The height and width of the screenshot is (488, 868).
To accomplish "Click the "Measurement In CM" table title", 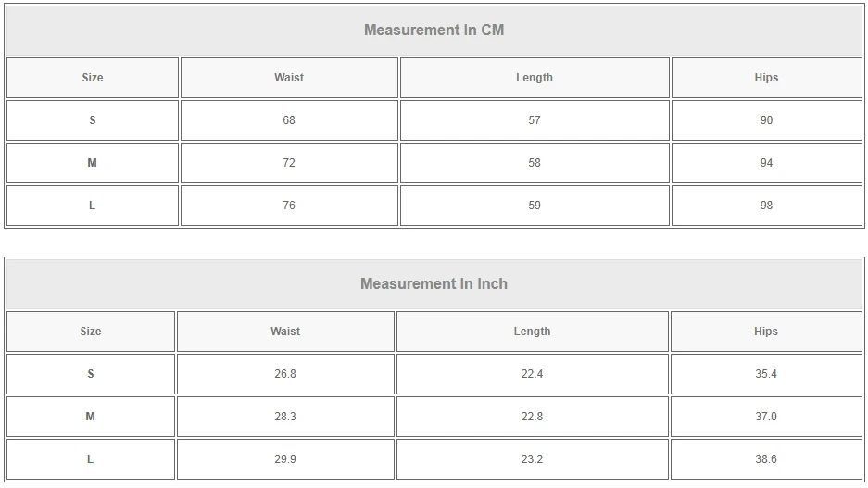I will tap(434, 30).
